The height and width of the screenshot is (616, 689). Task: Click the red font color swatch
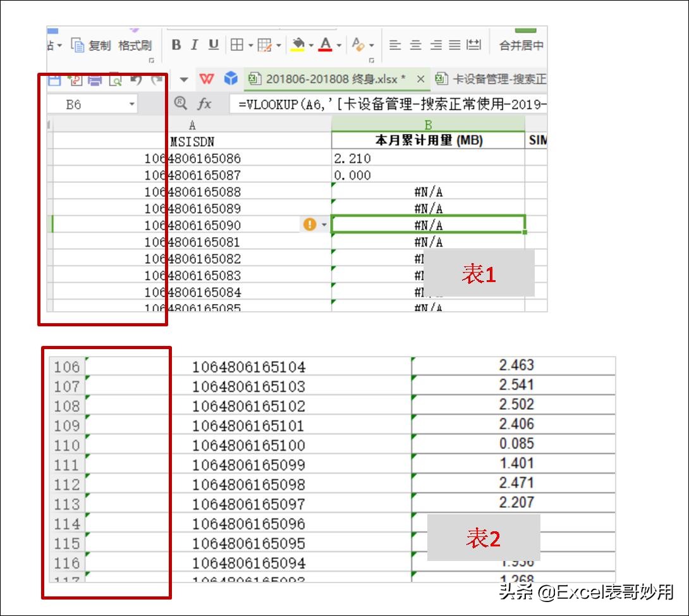[326, 45]
